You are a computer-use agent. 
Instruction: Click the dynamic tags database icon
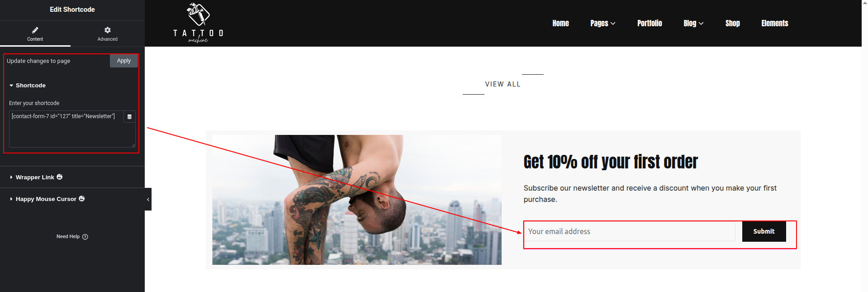(x=129, y=117)
